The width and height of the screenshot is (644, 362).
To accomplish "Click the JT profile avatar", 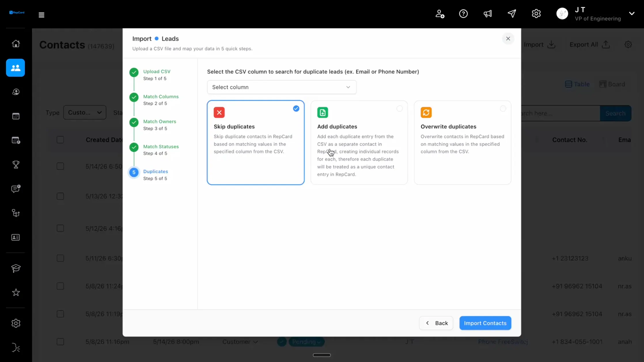I will (x=562, y=14).
